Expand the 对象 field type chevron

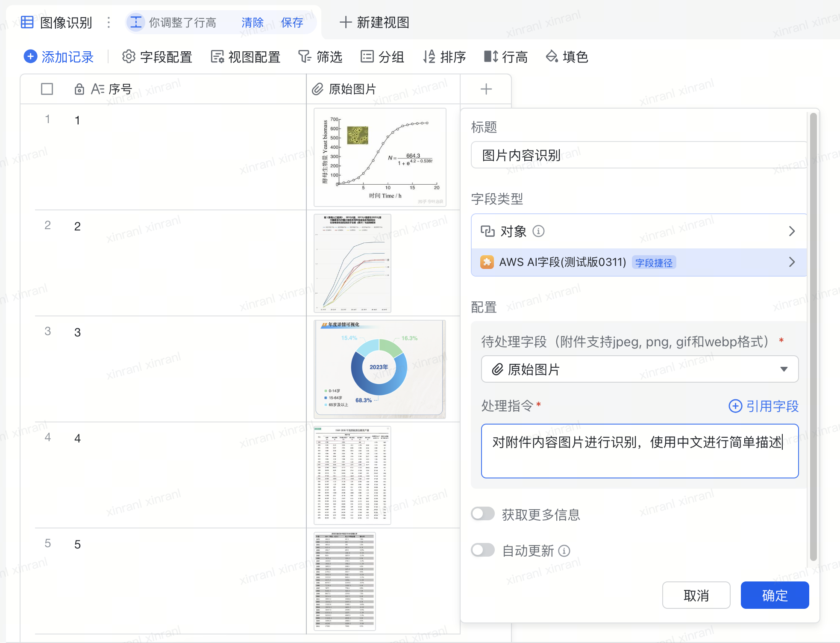[792, 231]
